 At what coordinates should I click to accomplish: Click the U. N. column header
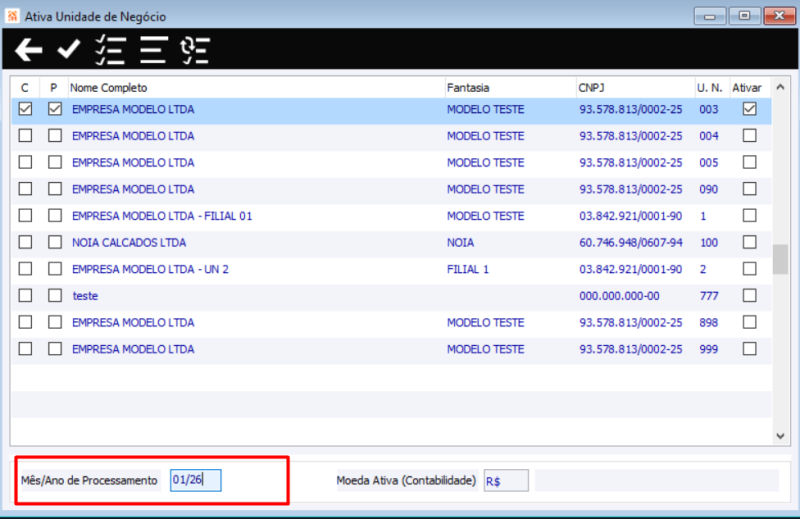click(712, 88)
